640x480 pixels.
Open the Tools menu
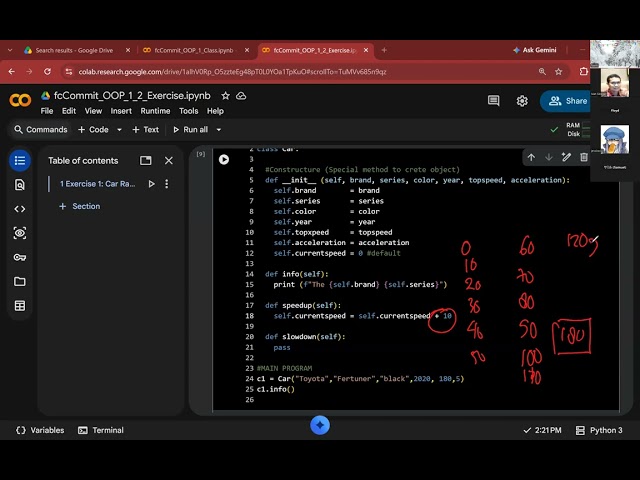pyautogui.click(x=188, y=111)
